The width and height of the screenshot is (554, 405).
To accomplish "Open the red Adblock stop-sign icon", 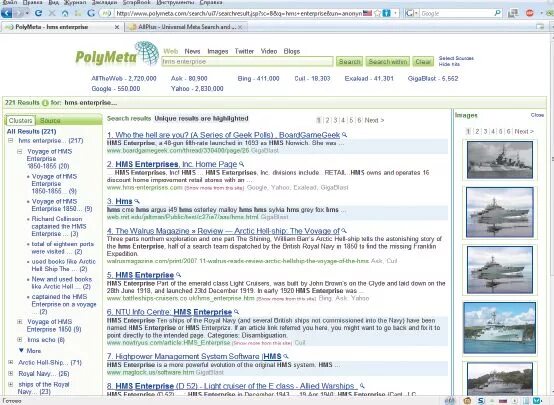I will point(530,13).
